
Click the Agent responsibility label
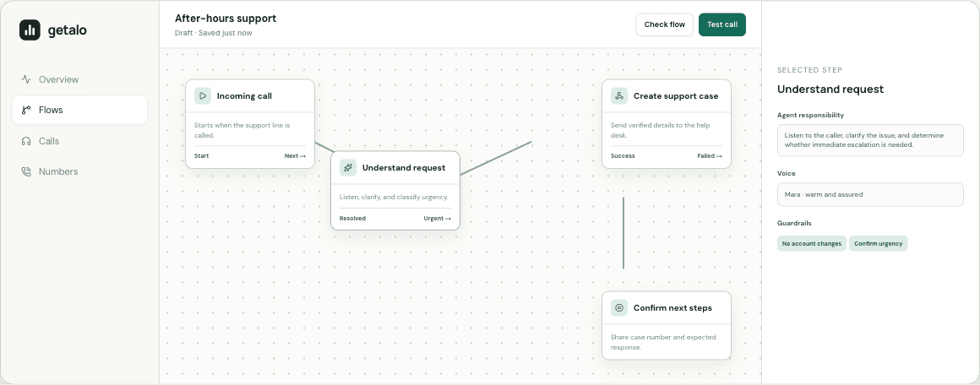point(811,115)
